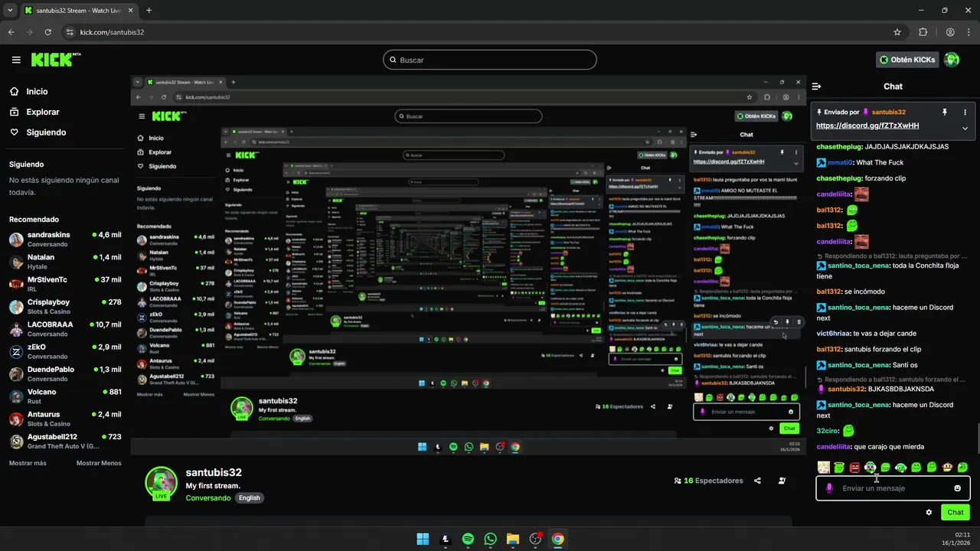
Task: Send message with main green Chat button
Action: point(955,512)
